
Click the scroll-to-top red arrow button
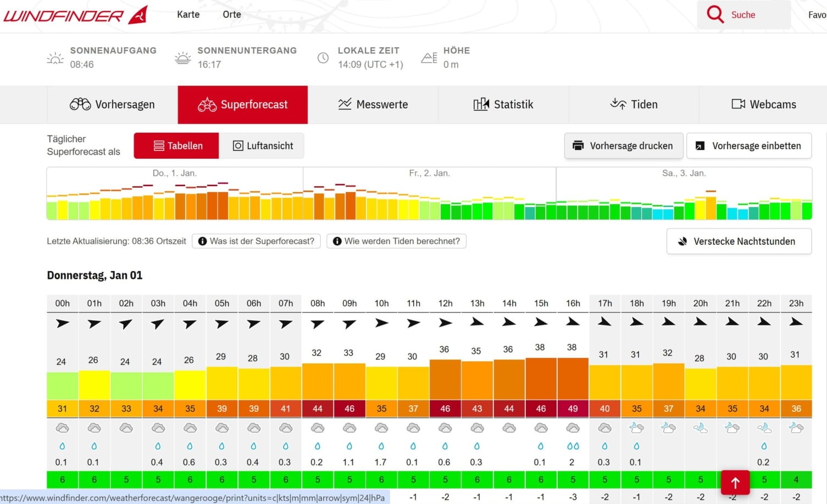tap(735, 483)
